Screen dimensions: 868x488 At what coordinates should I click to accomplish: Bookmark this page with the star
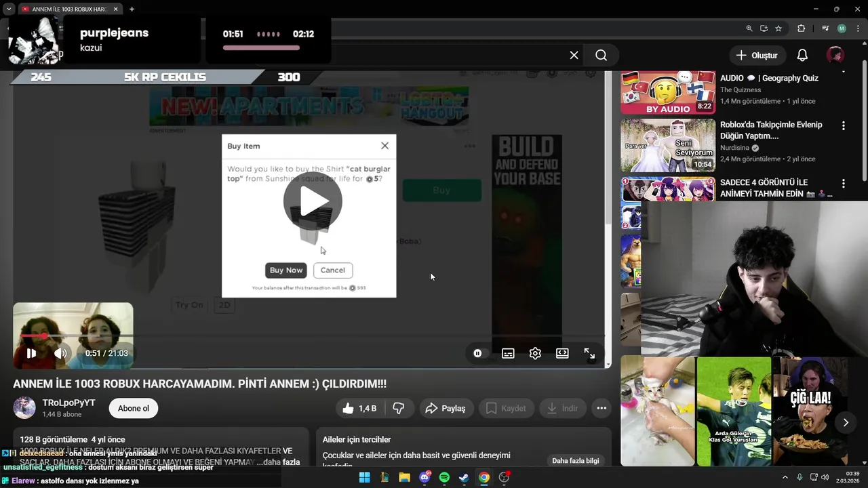coord(778,28)
